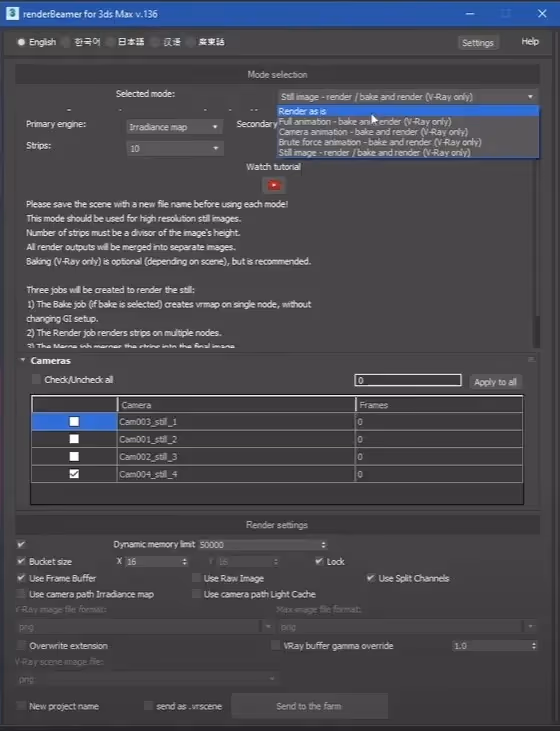
Task: Enable VRay buffer gamma override checkbox
Action: point(275,645)
